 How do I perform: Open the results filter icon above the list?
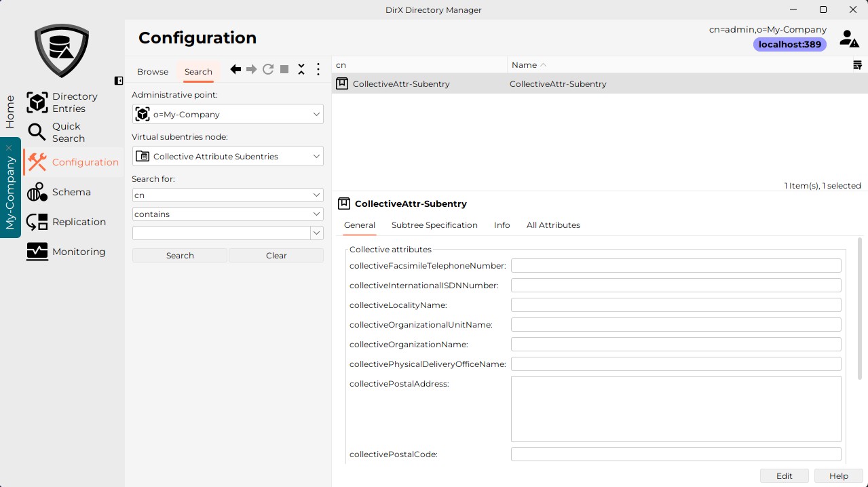pyautogui.click(x=857, y=64)
